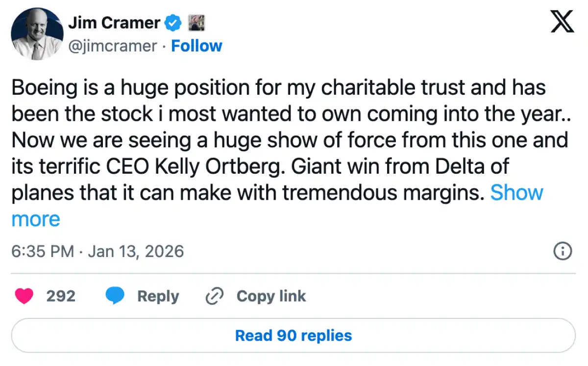Click the name Kelly Ortberg in the tweet
This screenshot has height=366, width=588.
(x=220, y=167)
